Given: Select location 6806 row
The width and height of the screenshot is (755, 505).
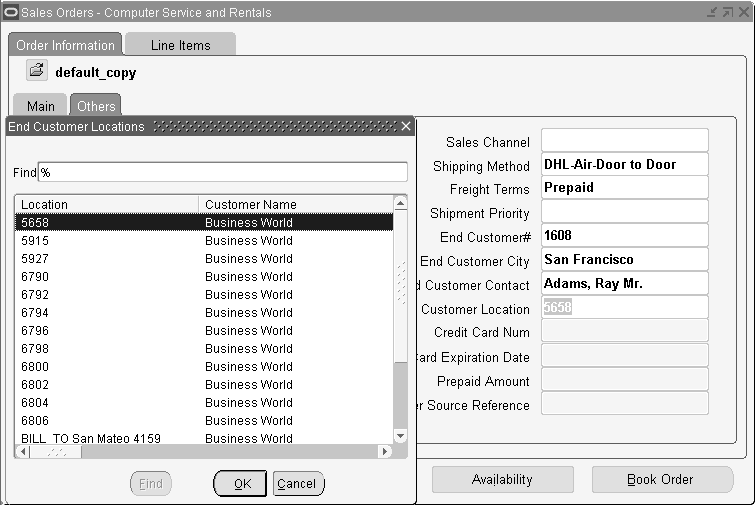Looking at the screenshot, I should click(204, 421).
